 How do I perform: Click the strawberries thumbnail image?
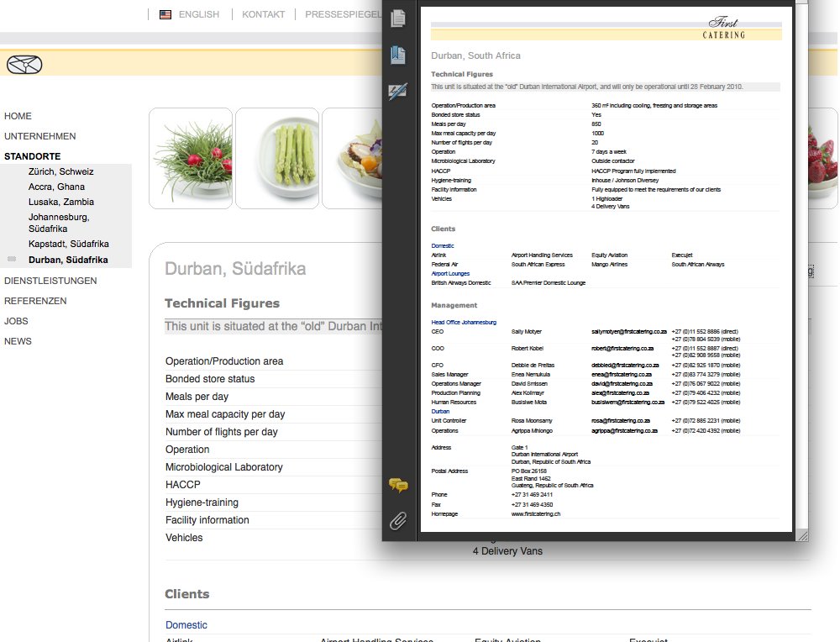click(822, 158)
